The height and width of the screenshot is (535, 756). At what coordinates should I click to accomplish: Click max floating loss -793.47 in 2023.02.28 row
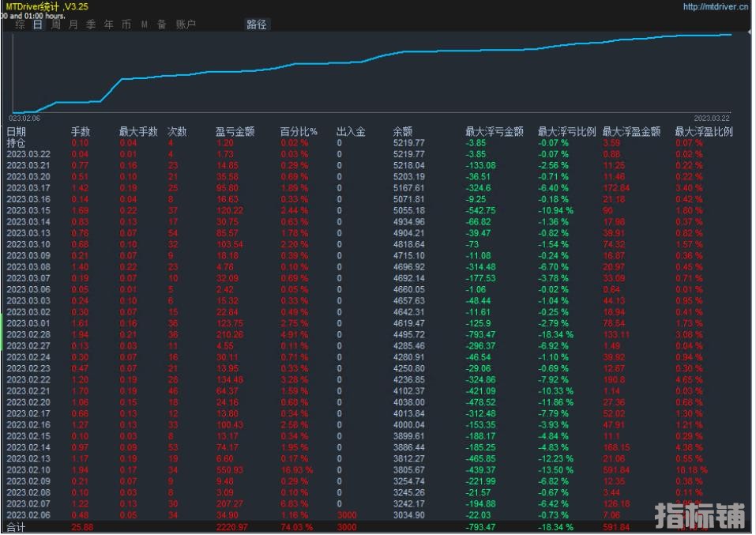(x=480, y=335)
